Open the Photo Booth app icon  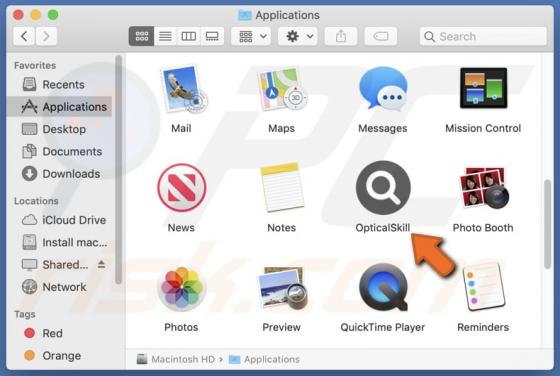click(484, 188)
